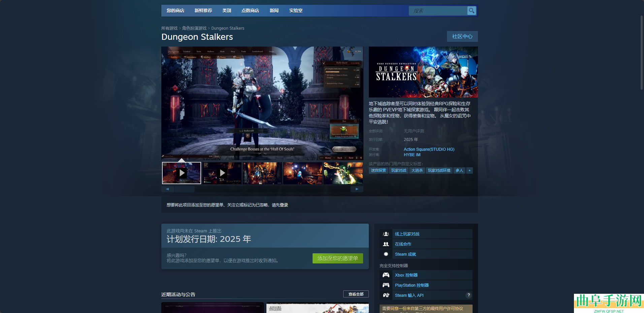Click the 添加至您的愿望单 button
Viewport: 644px width, 313px height.
point(338,258)
